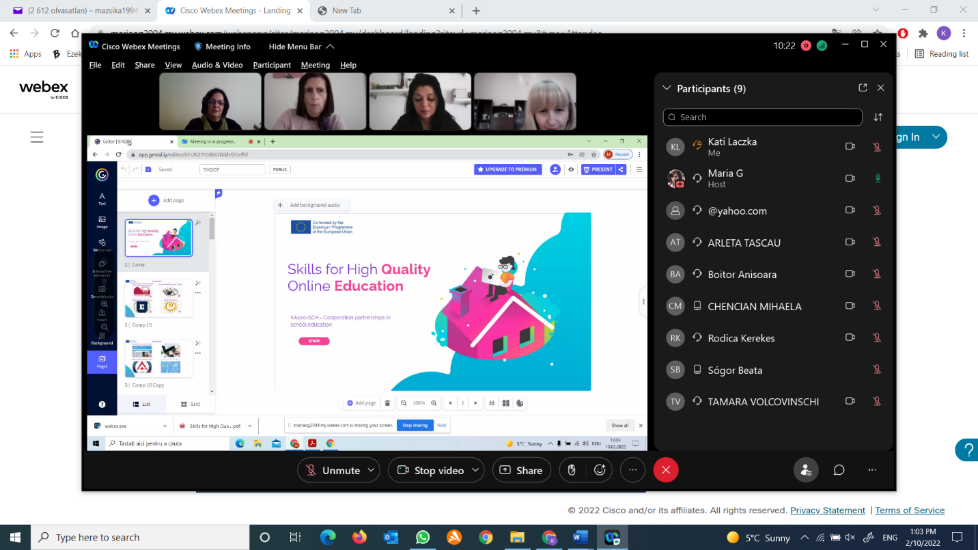Open the Edit menu in Webex
Viewport: 978px width, 550px height.
pos(118,65)
